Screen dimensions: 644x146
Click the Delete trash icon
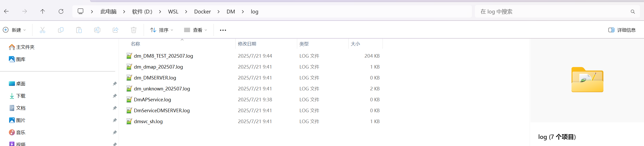pyautogui.click(x=134, y=30)
